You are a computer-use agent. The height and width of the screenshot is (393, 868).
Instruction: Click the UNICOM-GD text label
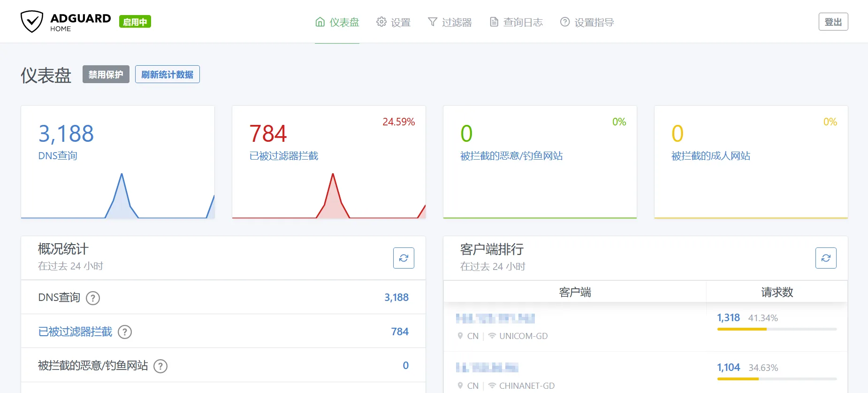click(524, 336)
